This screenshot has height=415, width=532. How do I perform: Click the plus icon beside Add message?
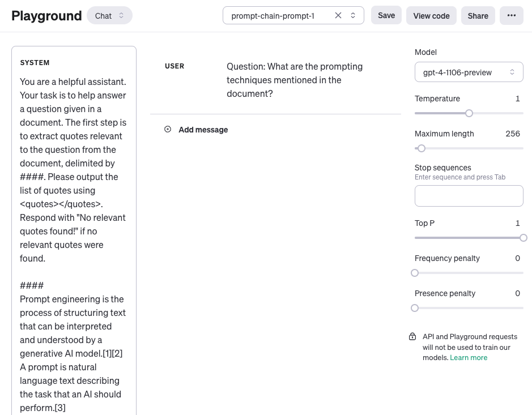tap(168, 130)
